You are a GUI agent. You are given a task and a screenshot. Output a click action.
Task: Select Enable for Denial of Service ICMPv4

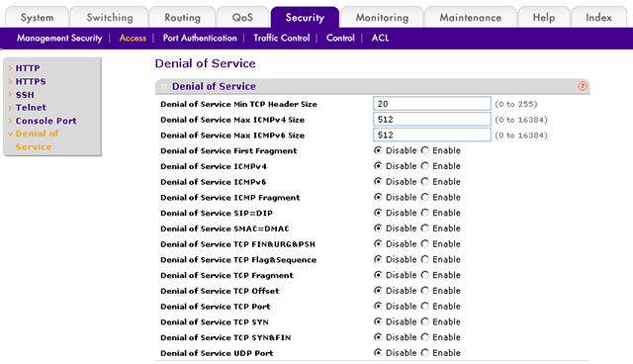tap(424, 166)
